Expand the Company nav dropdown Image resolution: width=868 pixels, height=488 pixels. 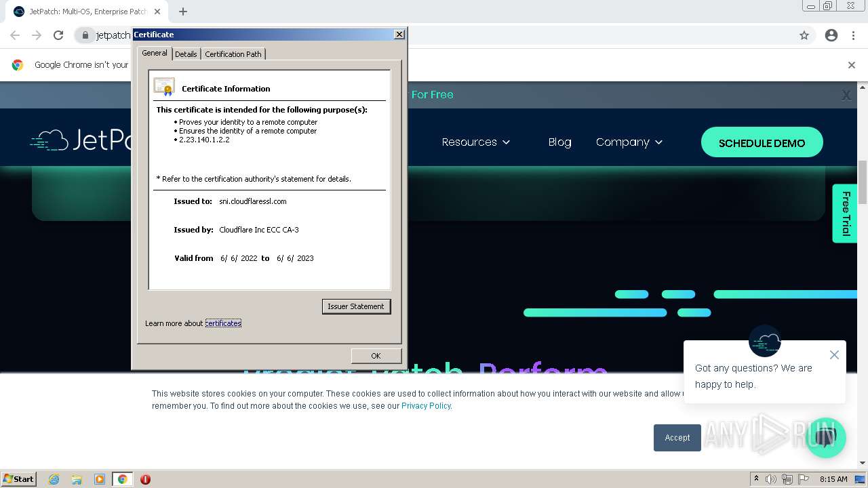pos(629,142)
